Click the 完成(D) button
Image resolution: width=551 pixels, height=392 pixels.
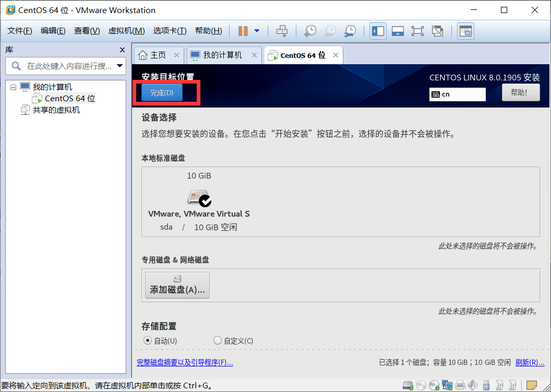162,93
